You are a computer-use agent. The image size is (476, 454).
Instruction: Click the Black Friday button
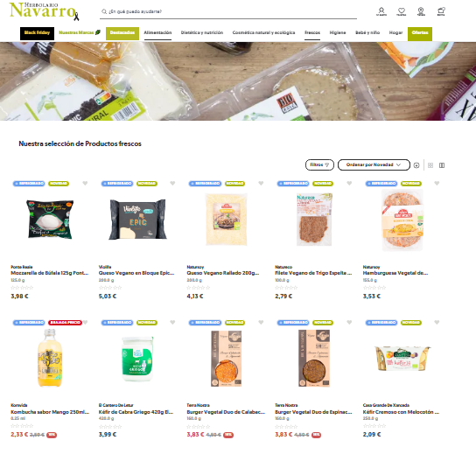37,33
